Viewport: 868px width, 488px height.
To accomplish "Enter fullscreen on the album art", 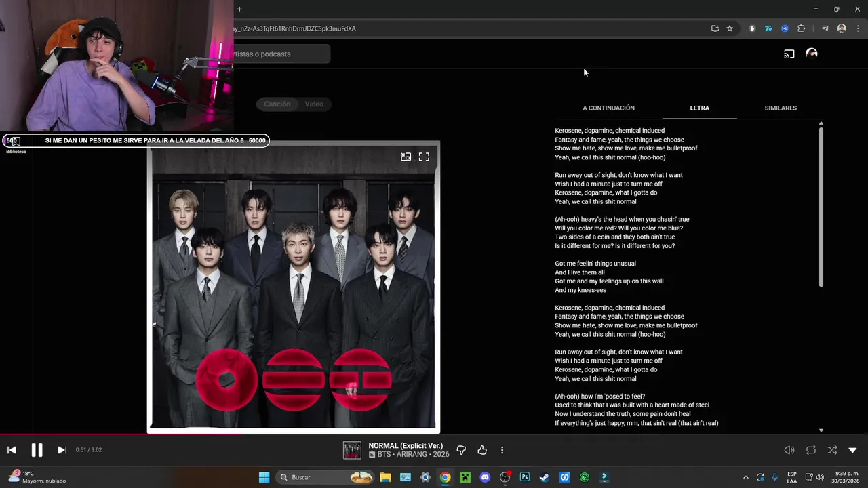I will [x=424, y=157].
